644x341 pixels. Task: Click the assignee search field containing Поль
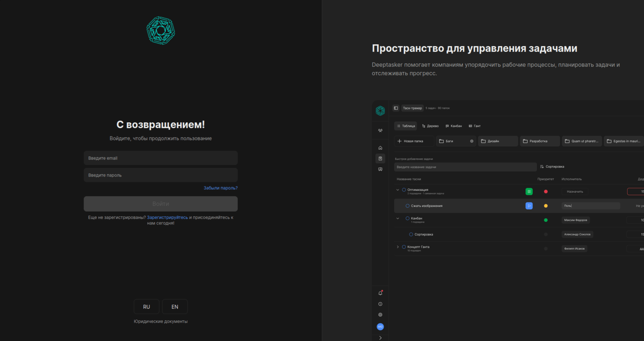tap(591, 206)
